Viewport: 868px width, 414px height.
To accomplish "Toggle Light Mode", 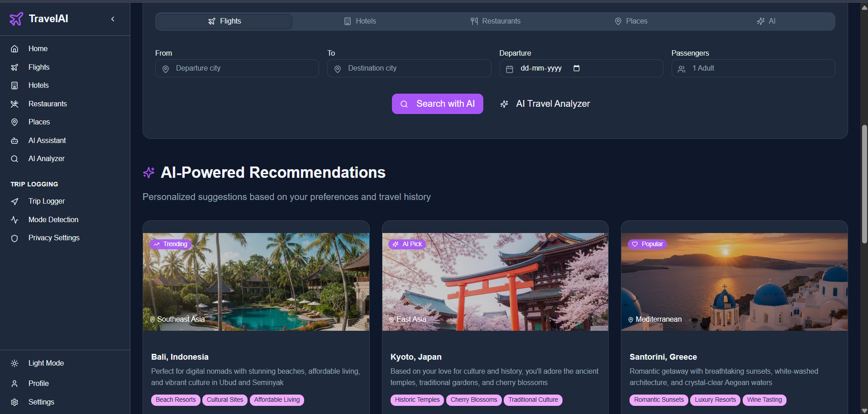I will 65,363.
